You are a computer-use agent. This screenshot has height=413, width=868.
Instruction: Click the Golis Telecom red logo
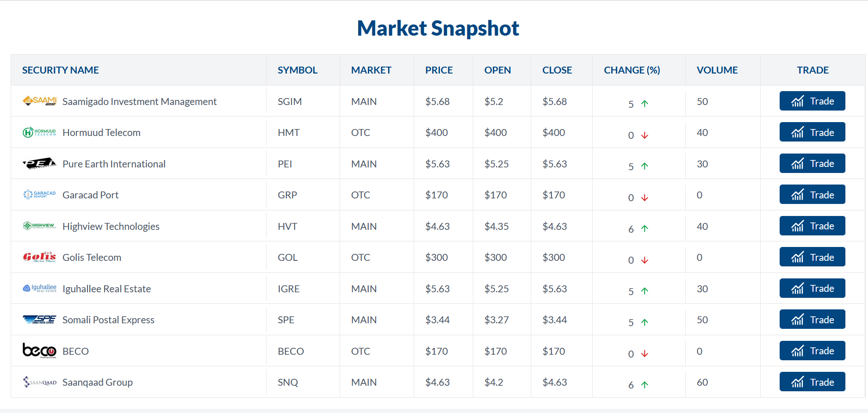pyautogui.click(x=39, y=257)
